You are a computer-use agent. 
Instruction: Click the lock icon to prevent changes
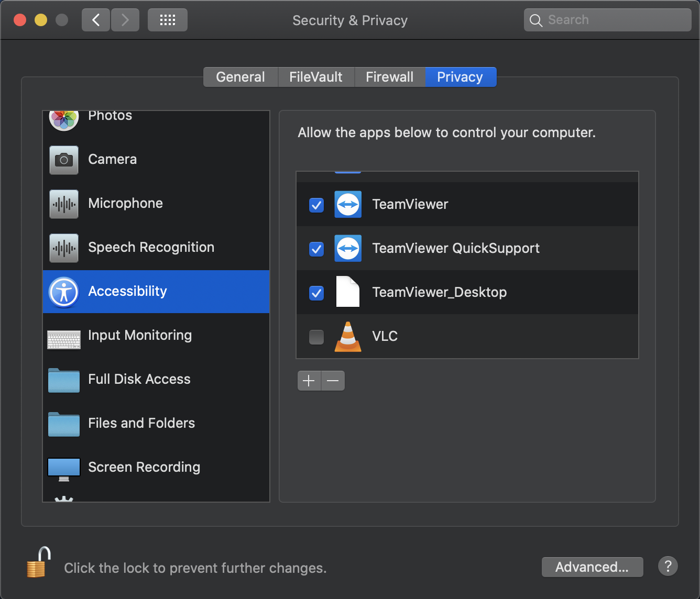(x=39, y=562)
